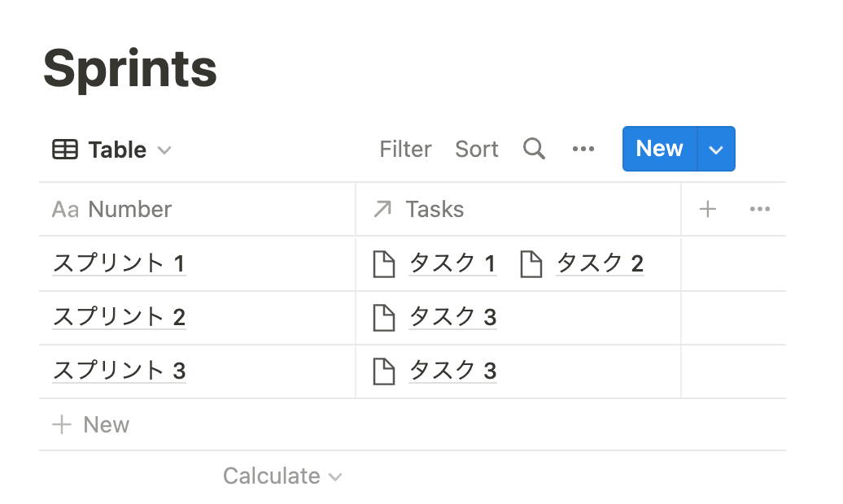Open column options three-dot icon in header
The height and width of the screenshot is (504, 843).
click(760, 209)
